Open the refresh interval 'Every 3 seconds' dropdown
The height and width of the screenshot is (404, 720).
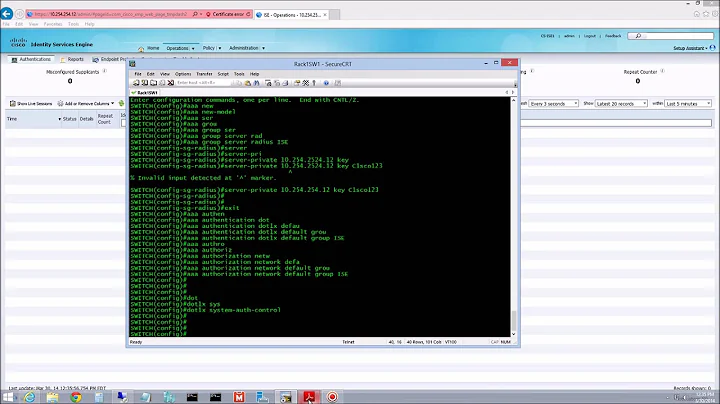pyautogui.click(x=553, y=104)
